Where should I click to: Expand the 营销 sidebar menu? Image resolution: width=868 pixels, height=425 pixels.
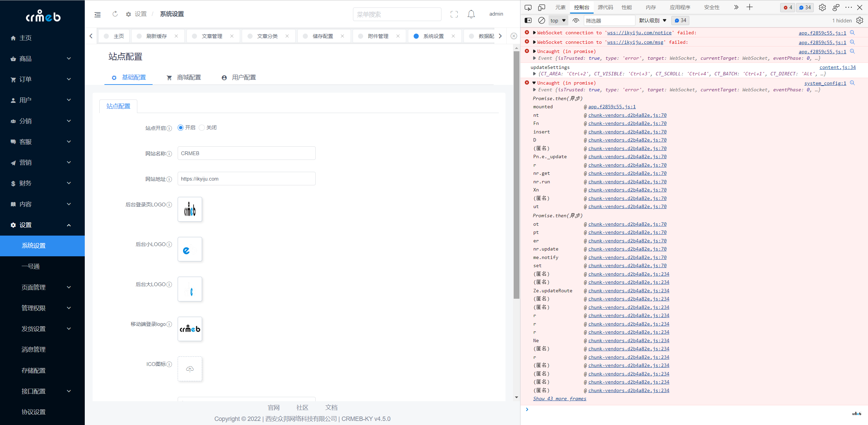tap(42, 163)
